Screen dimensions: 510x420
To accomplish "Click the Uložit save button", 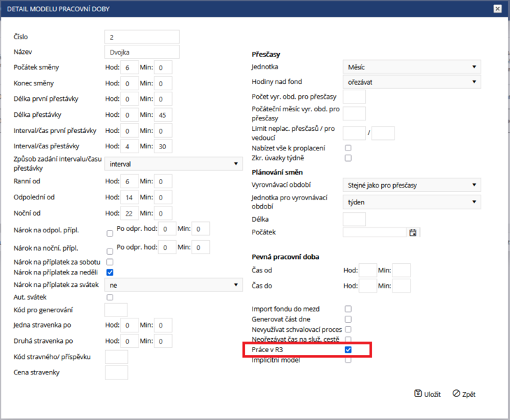I will (427, 394).
